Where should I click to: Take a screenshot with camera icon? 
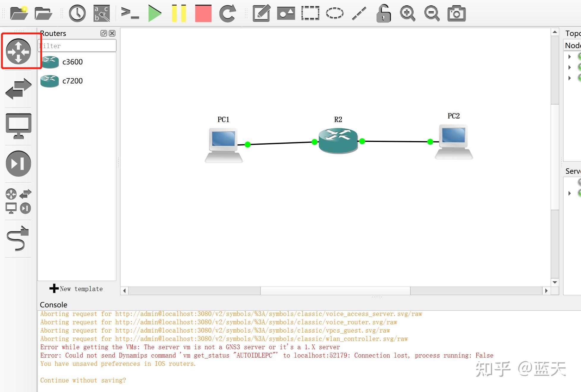(456, 13)
